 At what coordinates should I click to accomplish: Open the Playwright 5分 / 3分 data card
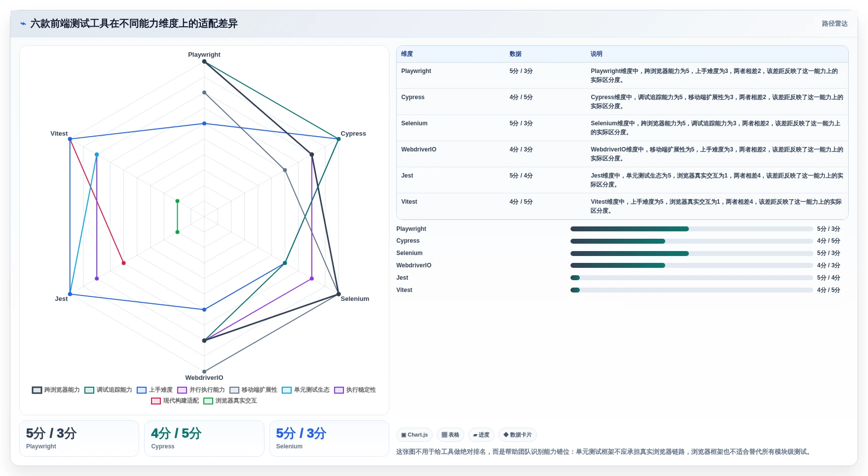click(79, 439)
